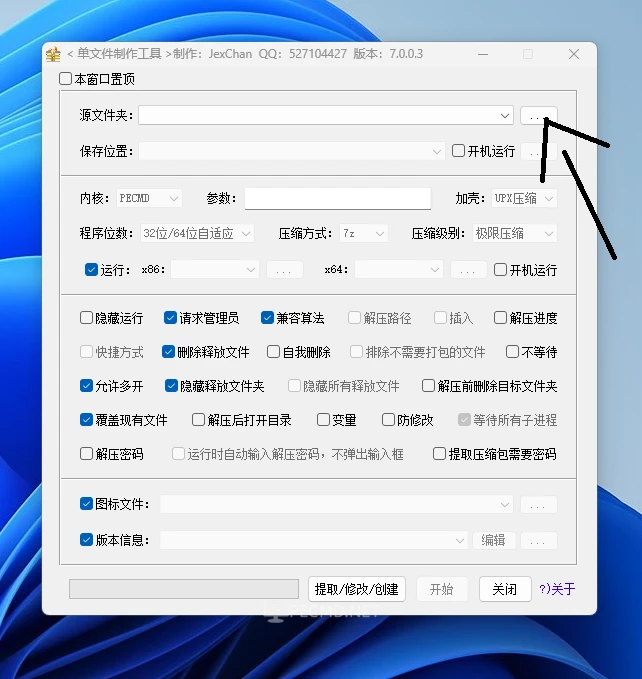Expand the x64 program dropdown
642x679 pixels.
click(398, 269)
